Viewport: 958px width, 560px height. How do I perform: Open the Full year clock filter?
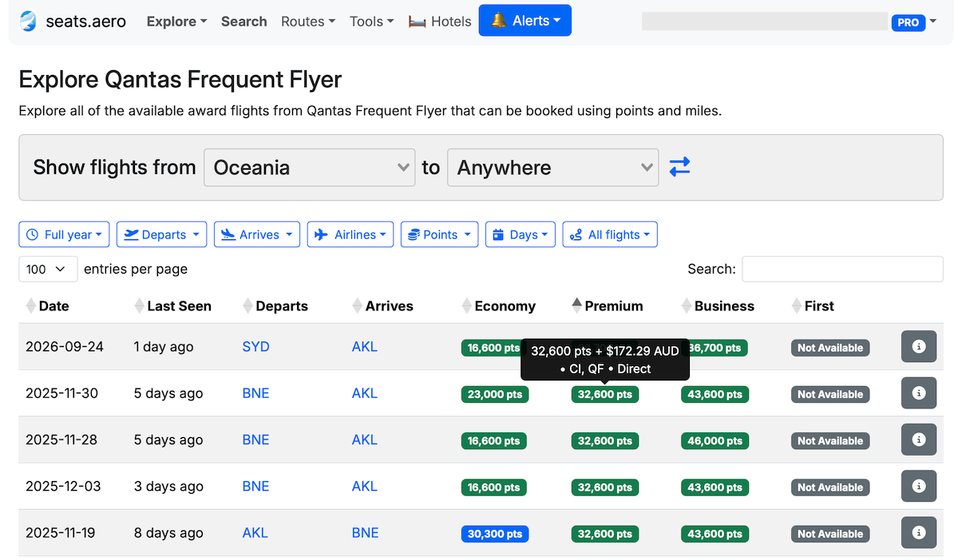click(x=64, y=234)
